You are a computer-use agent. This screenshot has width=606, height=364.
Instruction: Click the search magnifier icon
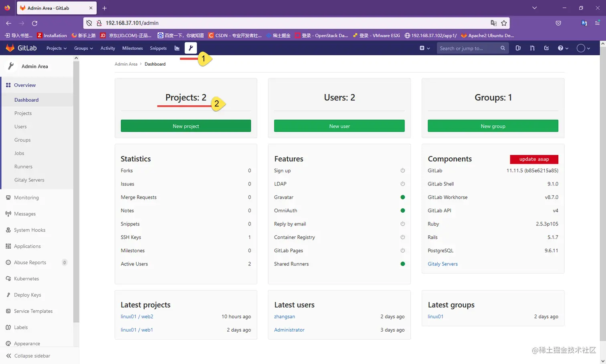pyautogui.click(x=503, y=48)
